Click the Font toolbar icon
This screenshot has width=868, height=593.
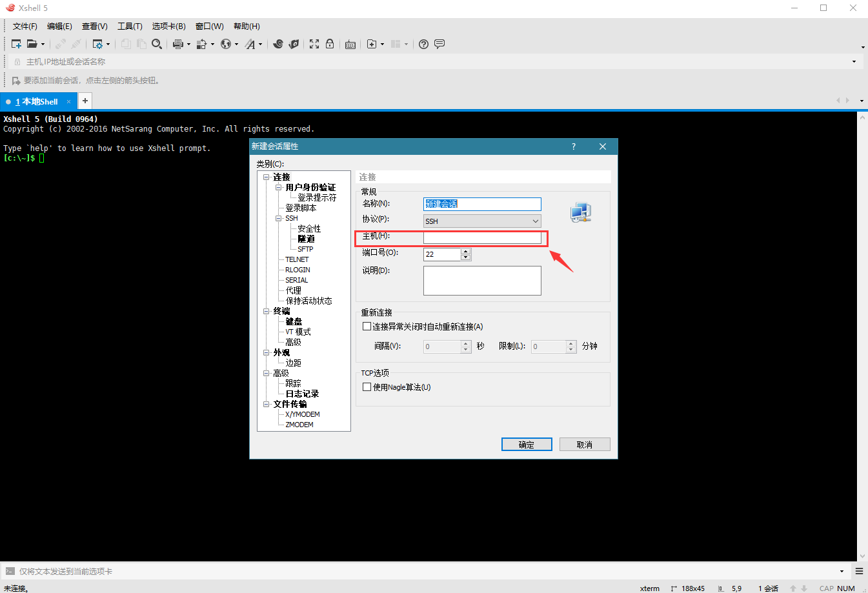pos(250,44)
